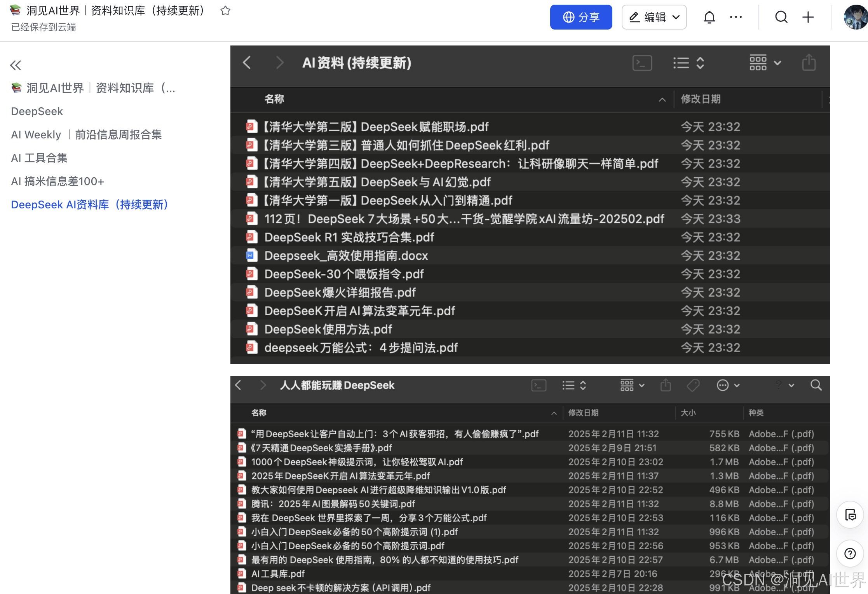The width and height of the screenshot is (868, 594).
Task: Open DeepSeek AI资料库（持续更新）link
Action: [89, 205]
